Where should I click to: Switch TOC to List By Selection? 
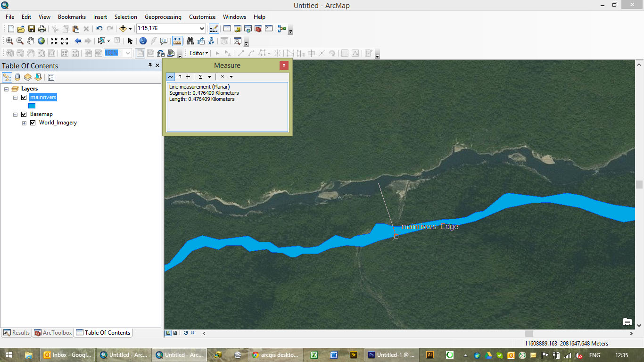pos(38,77)
